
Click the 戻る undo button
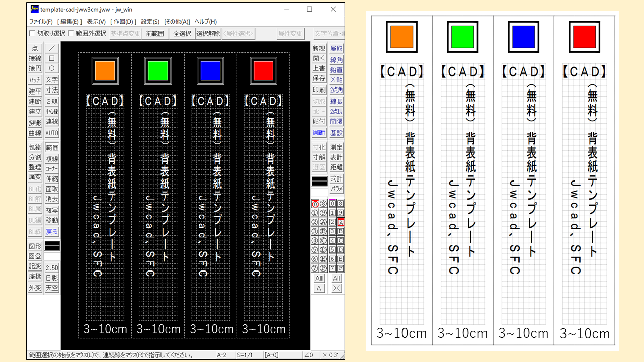pos(52,232)
